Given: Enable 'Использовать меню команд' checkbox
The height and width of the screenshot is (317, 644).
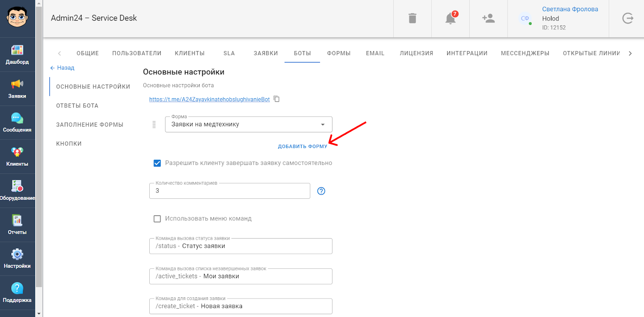Looking at the screenshot, I should pyautogui.click(x=157, y=219).
